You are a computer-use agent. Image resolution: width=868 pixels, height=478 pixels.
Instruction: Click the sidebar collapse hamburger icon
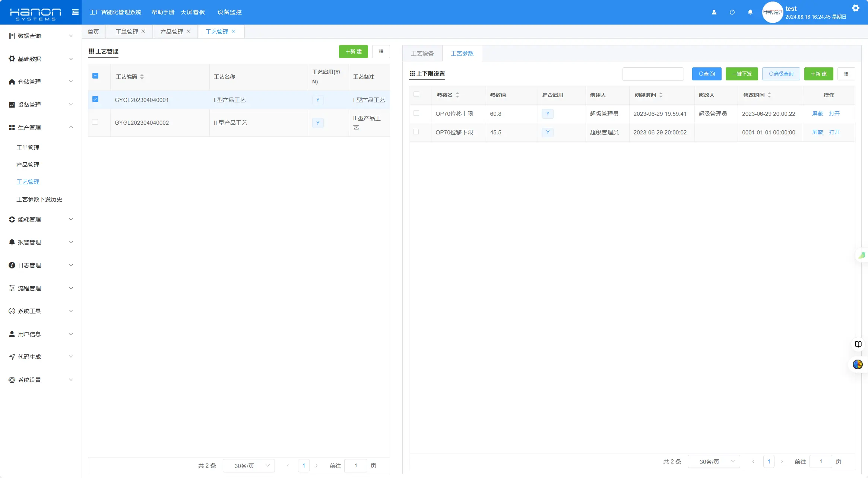pos(75,12)
